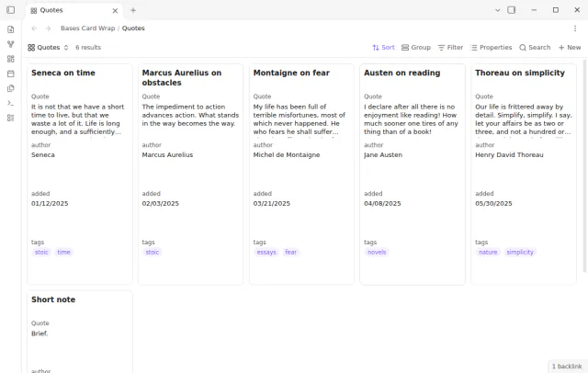Open the Group menu
Screen dimensions: 588x373
(416, 47)
